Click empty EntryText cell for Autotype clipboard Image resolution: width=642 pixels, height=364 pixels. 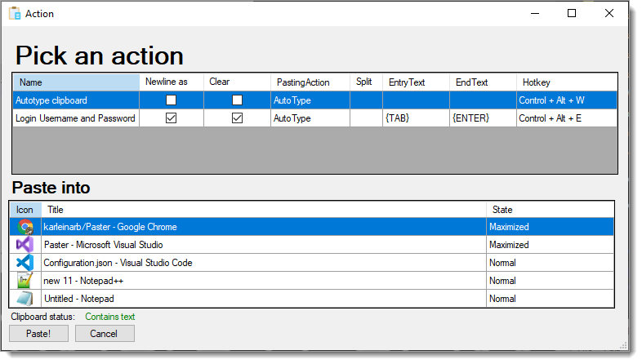[x=416, y=100]
